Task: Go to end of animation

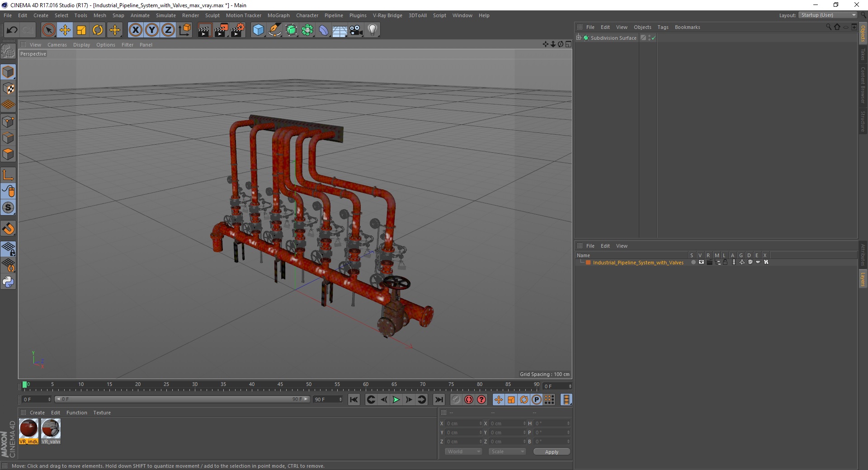Action: point(439,399)
